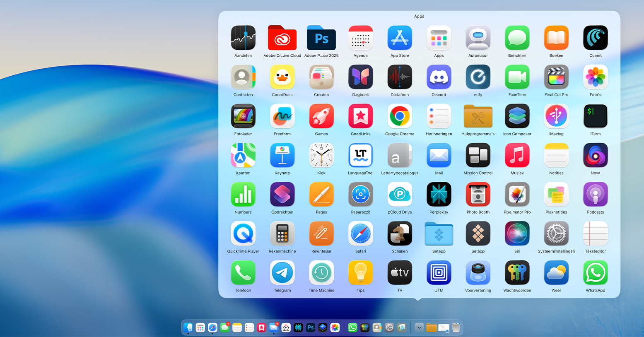
Task: Open the Hulpprogramma's folder
Action: 478,116
